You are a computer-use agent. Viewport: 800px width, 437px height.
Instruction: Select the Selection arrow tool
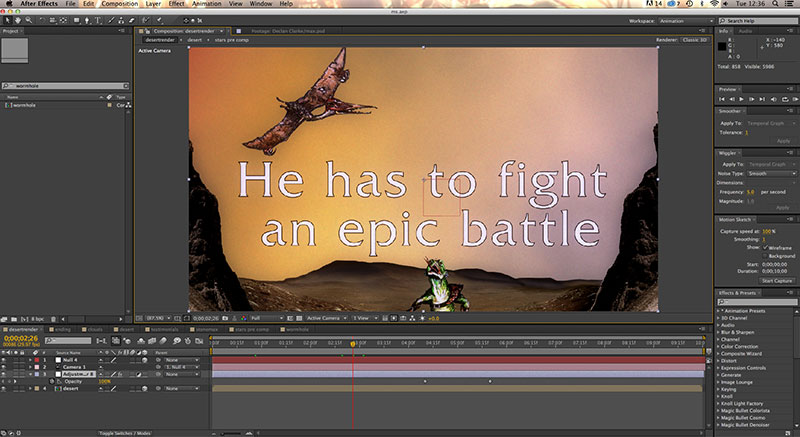click(7, 19)
